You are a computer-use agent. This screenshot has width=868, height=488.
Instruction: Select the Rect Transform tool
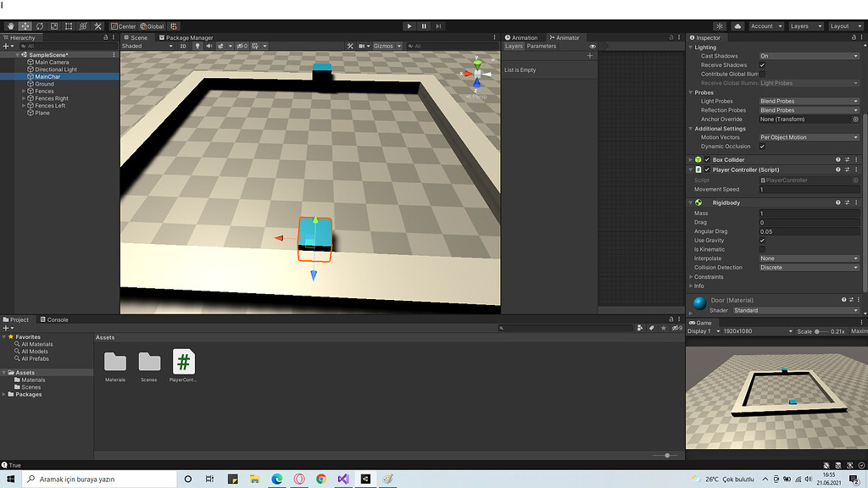tap(67, 26)
